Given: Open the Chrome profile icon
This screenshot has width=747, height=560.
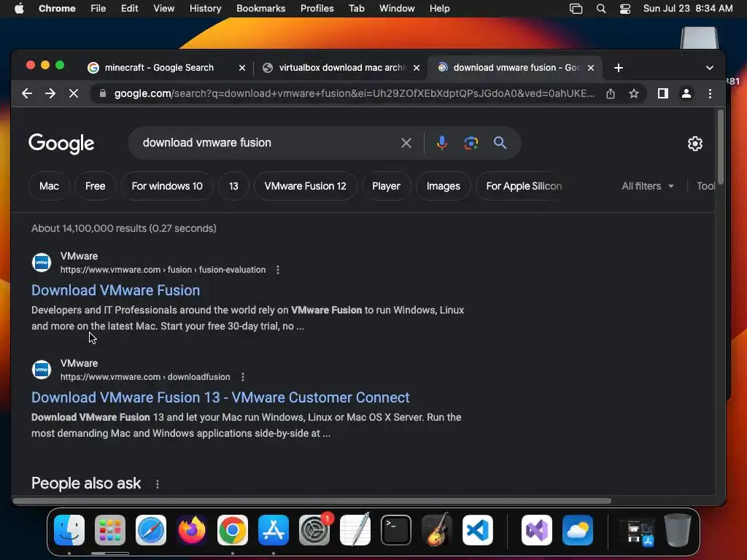Looking at the screenshot, I should pos(686,93).
